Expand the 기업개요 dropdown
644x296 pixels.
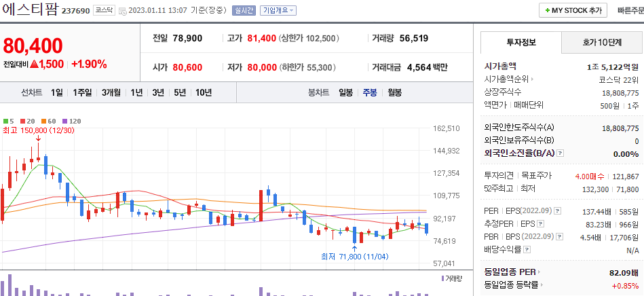(278, 11)
